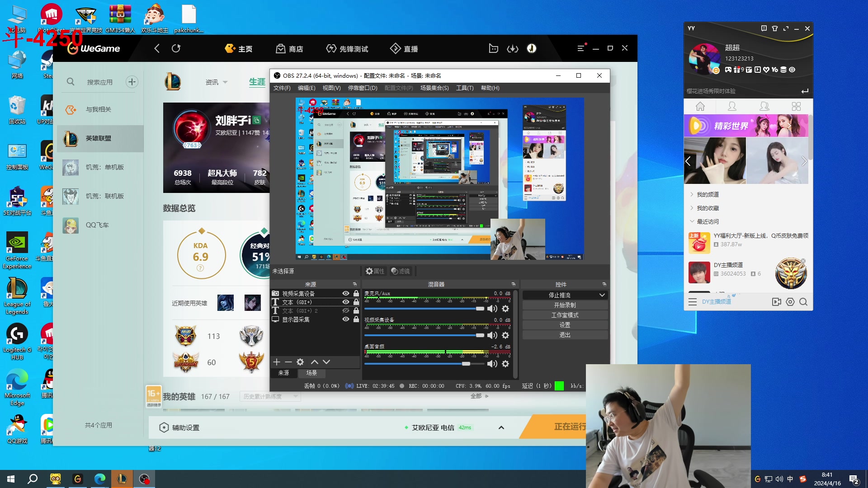
Task: Open the 停止推流 dropdown arrow
Action: pos(602,295)
